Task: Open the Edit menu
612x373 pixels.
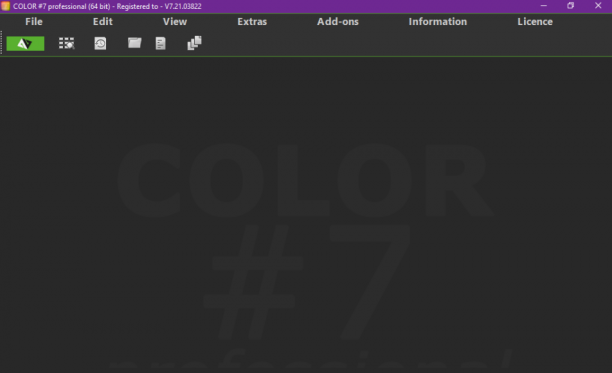Action: click(103, 22)
